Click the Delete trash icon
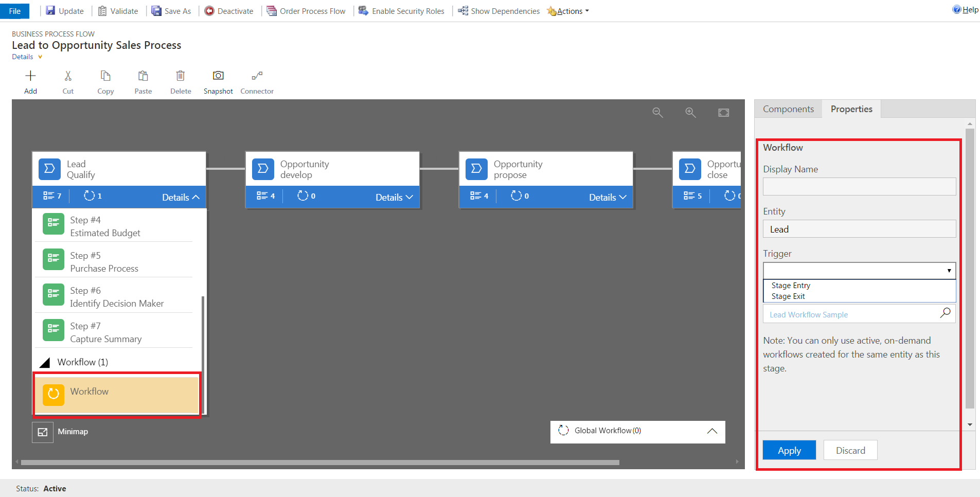This screenshot has width=980, height=497. [181, 76]
